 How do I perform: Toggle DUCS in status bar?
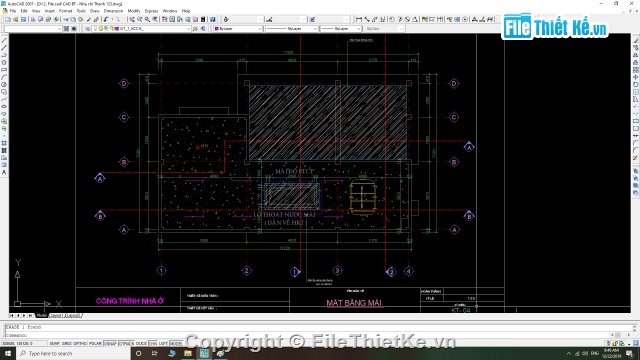pyautogui.click(x=141, y=344)
